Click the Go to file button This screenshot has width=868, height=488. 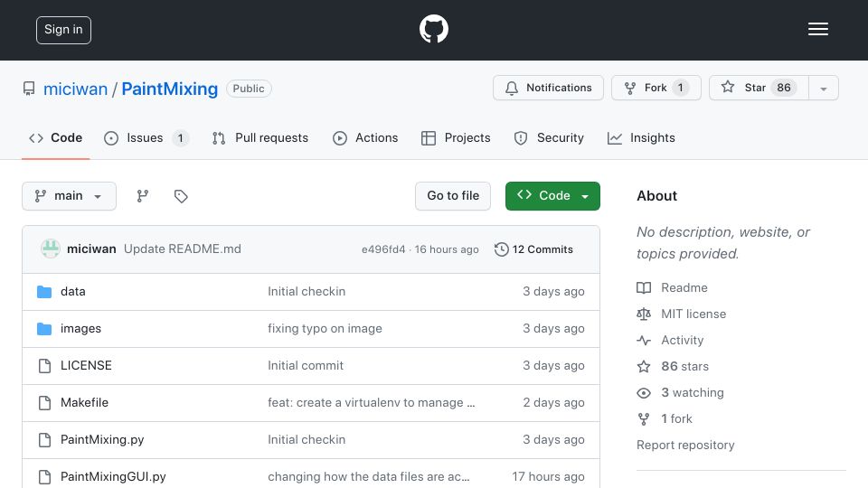453,196
